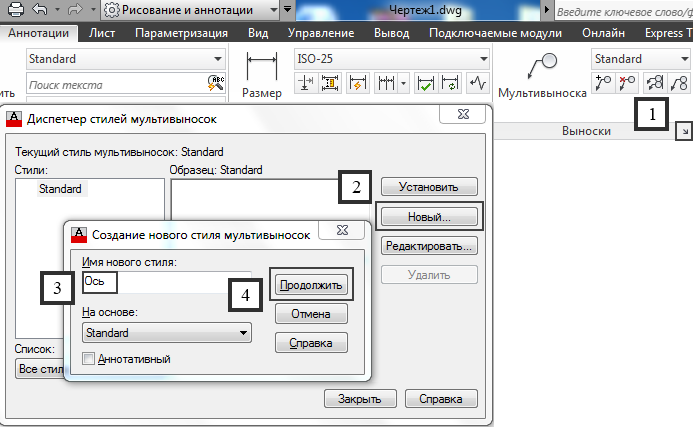Screen dimensions: 694x428
Task: Open the Параметризация ribbon tab
Action: point(181,33)
